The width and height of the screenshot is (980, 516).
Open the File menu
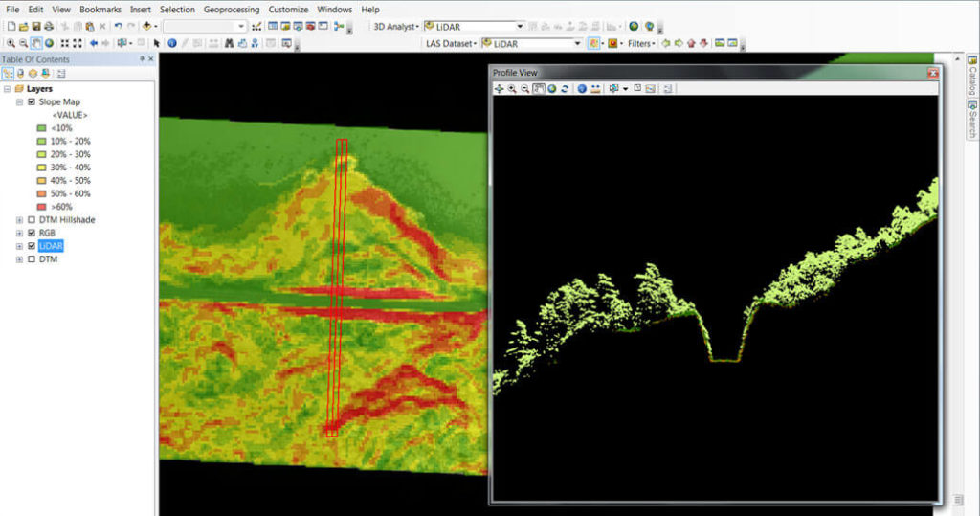tap(12, 10)
